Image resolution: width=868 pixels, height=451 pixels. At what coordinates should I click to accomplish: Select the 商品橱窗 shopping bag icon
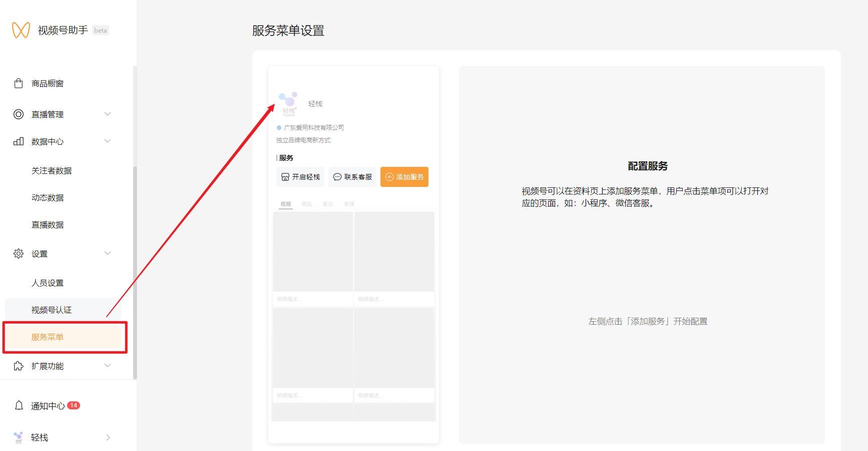(18, 83)
